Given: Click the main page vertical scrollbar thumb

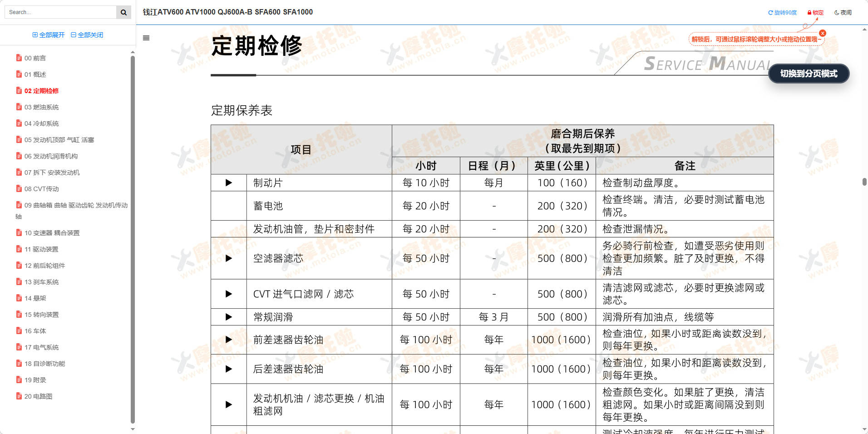Looking at the screenshot, I should pyautogui.click(x=864, y=182).
